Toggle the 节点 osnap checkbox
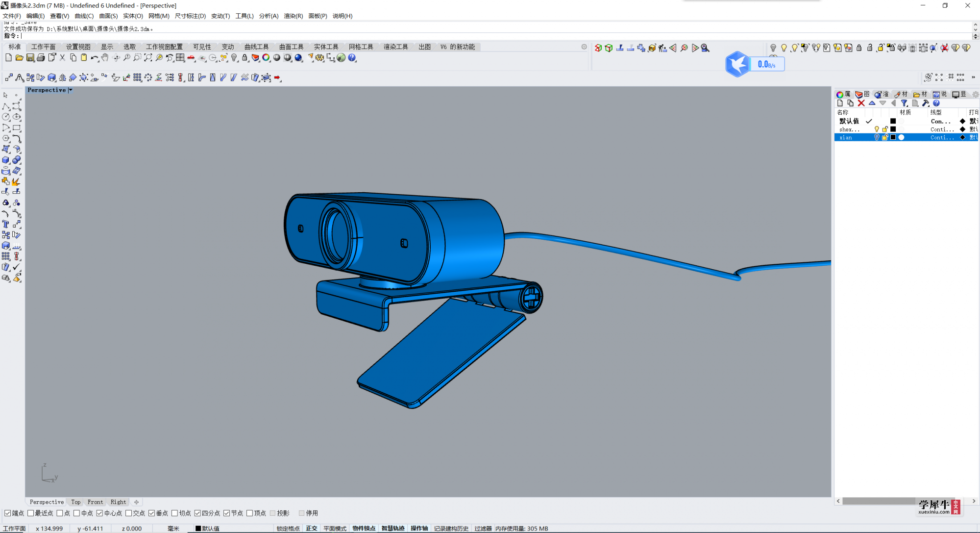 pyautogui.click(x=226, y=513)
